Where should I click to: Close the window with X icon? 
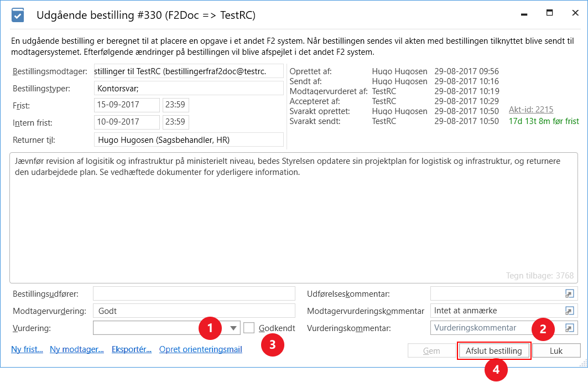(575, 13)
